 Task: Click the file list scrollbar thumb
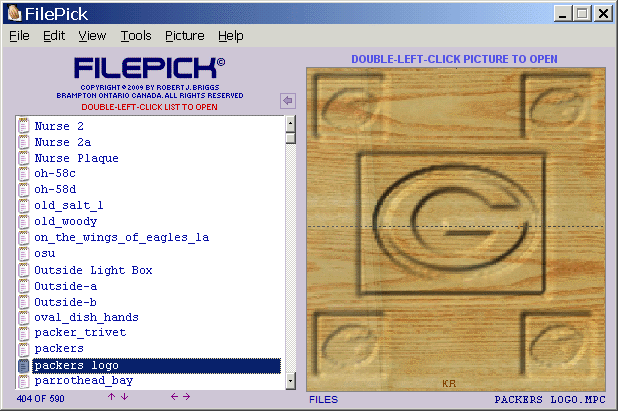click(x=290, y=138)
